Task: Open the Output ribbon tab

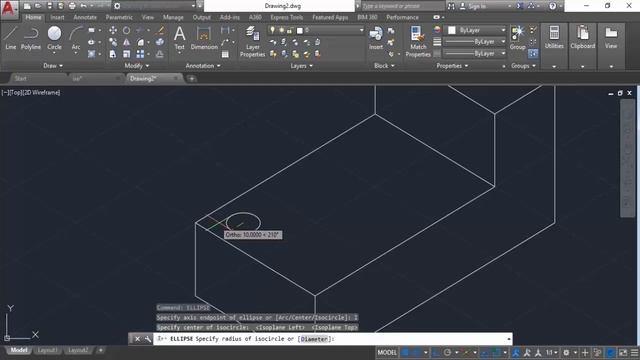Action: pyautogui.click(x=202, y=17)
